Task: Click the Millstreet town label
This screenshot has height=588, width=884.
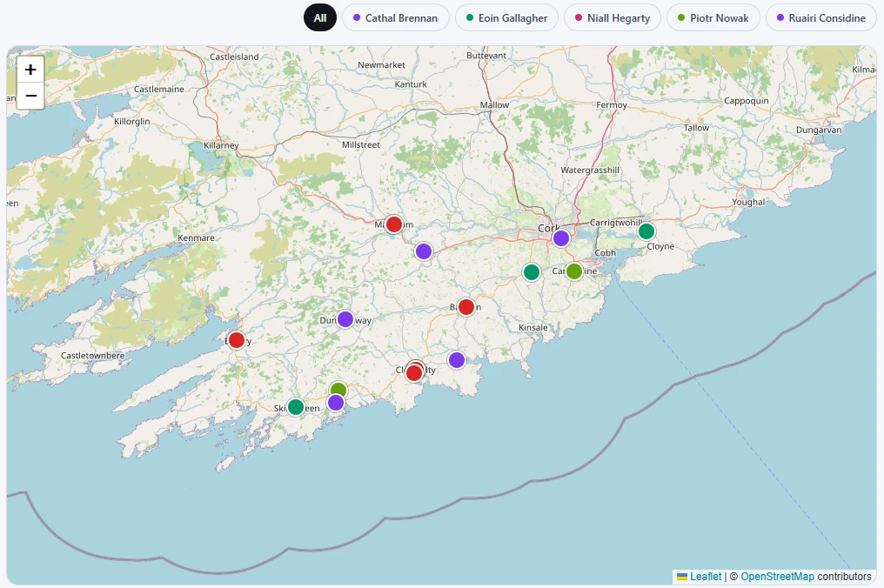Action: point(361,145)
